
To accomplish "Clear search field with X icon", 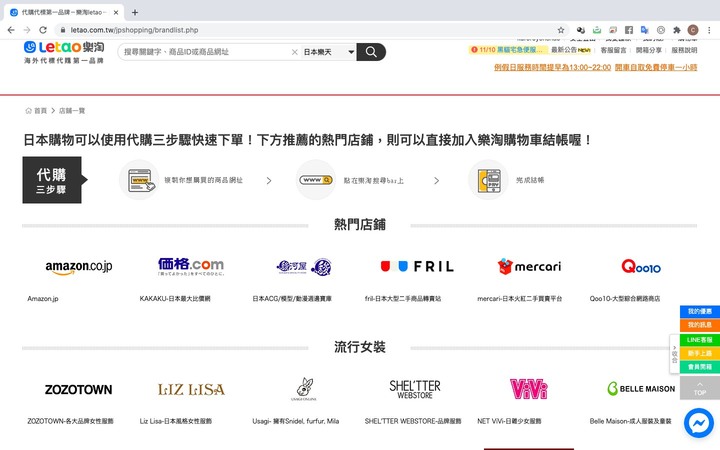I will pyautogui.click(x=294, y=52).
